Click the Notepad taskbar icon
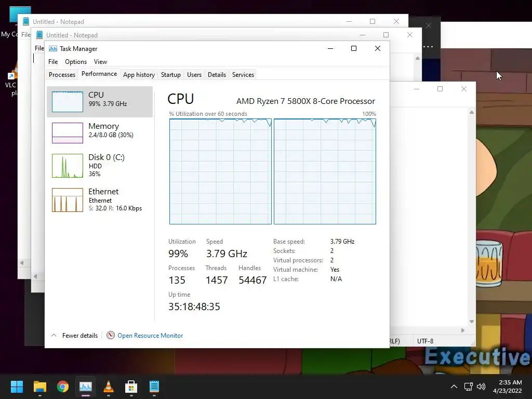Screen dimensions: 532x399 (154, 387)
